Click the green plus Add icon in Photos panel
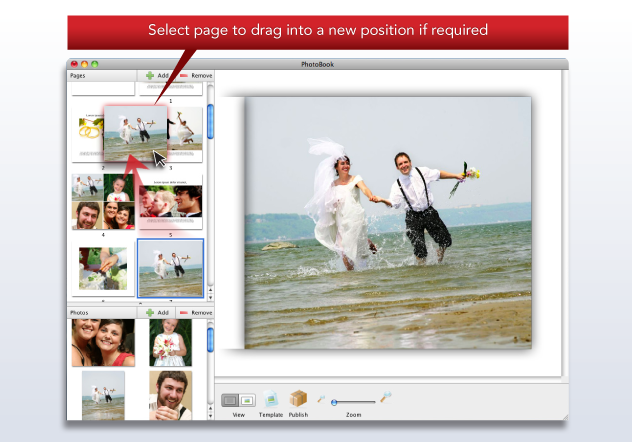Screen dimensions: 632x442 pyautogui.click(x=150, y=312)
